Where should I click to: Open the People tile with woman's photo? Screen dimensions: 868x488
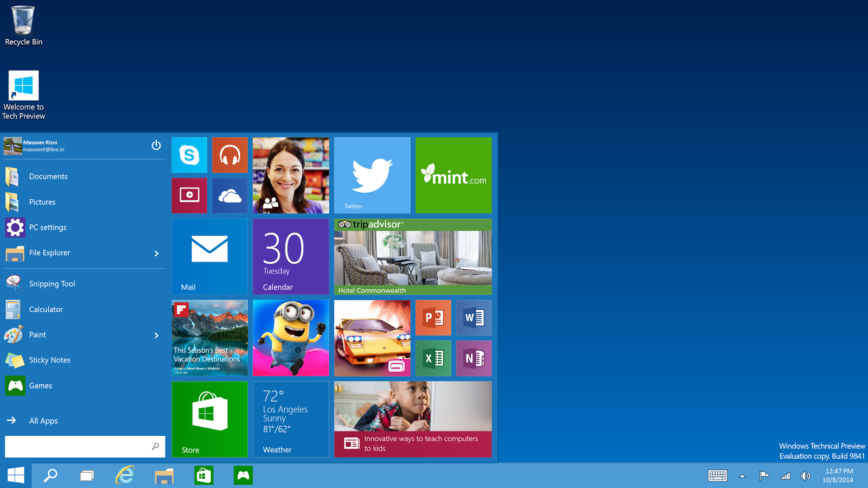click(291, 175)
